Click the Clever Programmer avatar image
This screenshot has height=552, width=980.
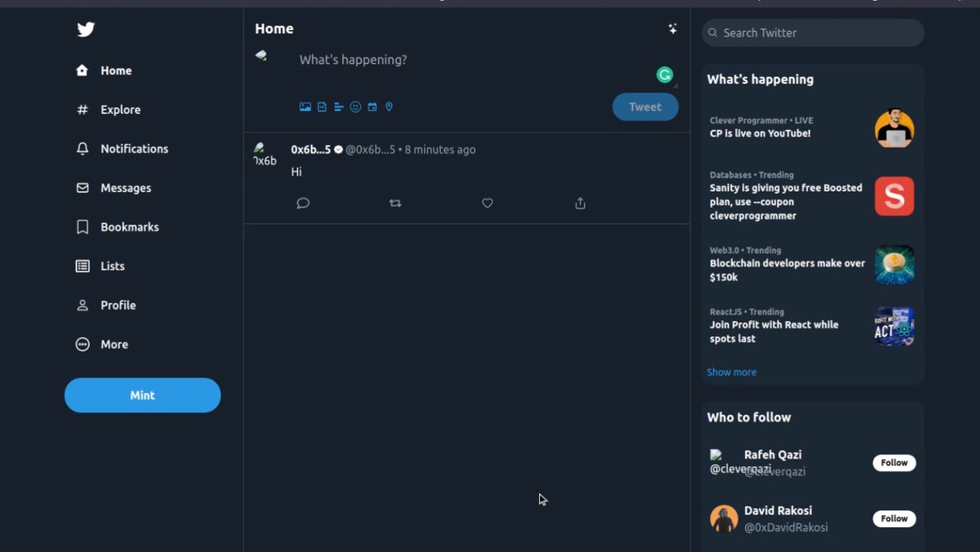(894, 129)
